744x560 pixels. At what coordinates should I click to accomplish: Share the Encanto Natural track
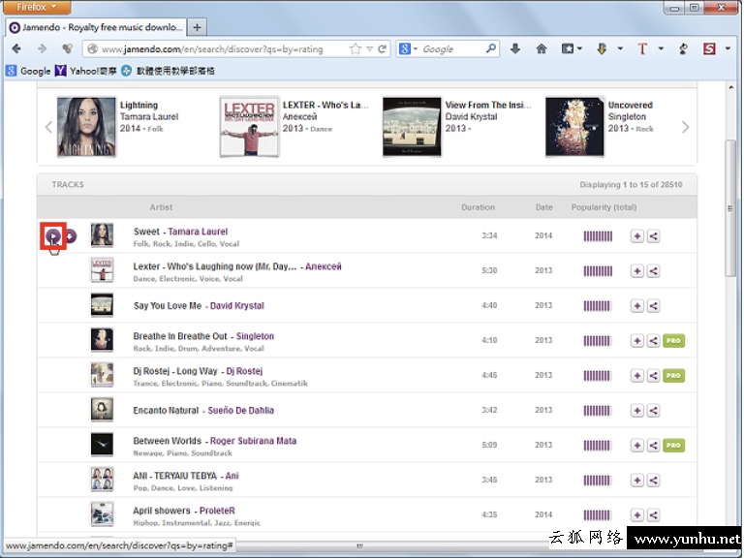click(x=653, y=410)
